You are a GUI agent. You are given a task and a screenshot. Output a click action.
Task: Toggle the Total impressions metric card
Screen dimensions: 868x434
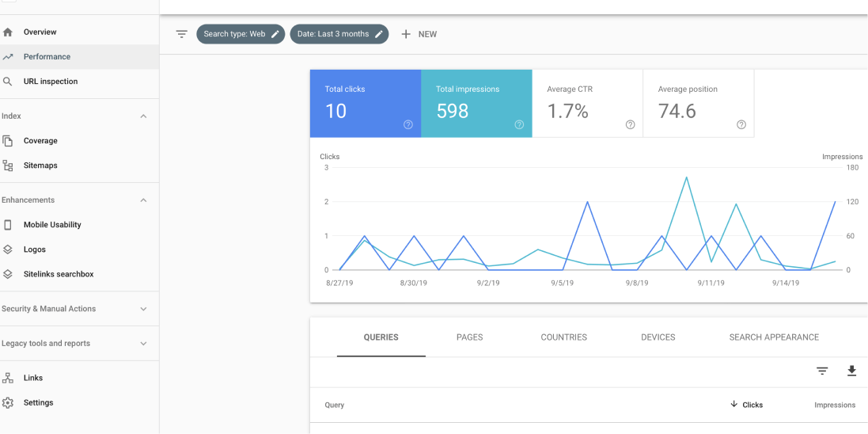476,104
